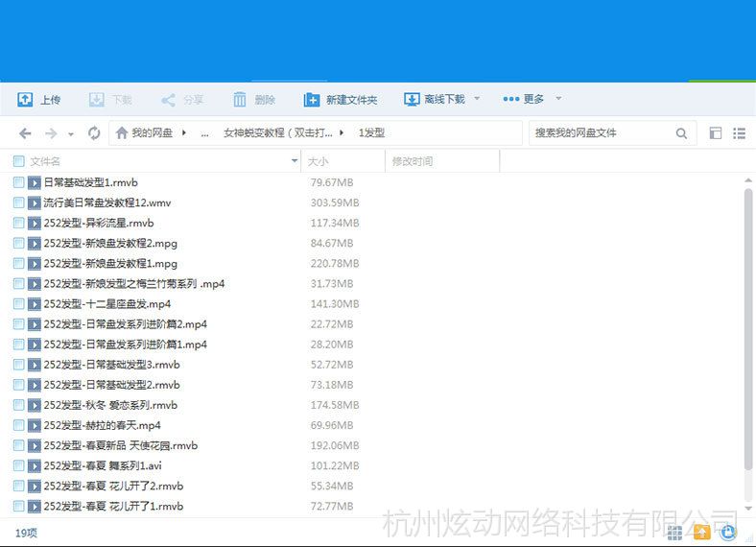Check the box for 日常基础发型1.rmvb
Screen dimensions: 756x547
pyautogui.click(x=19, y=182)
